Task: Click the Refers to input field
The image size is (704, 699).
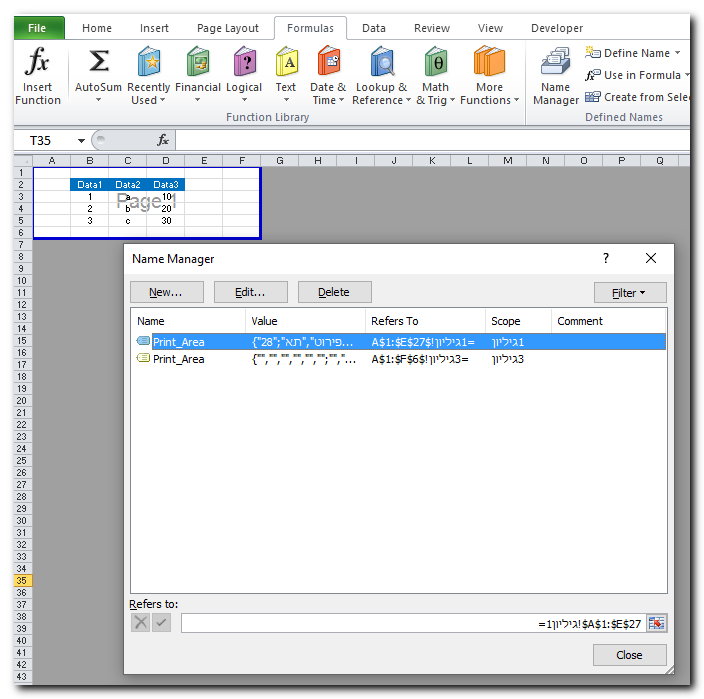Action: [x=410, y=623]
